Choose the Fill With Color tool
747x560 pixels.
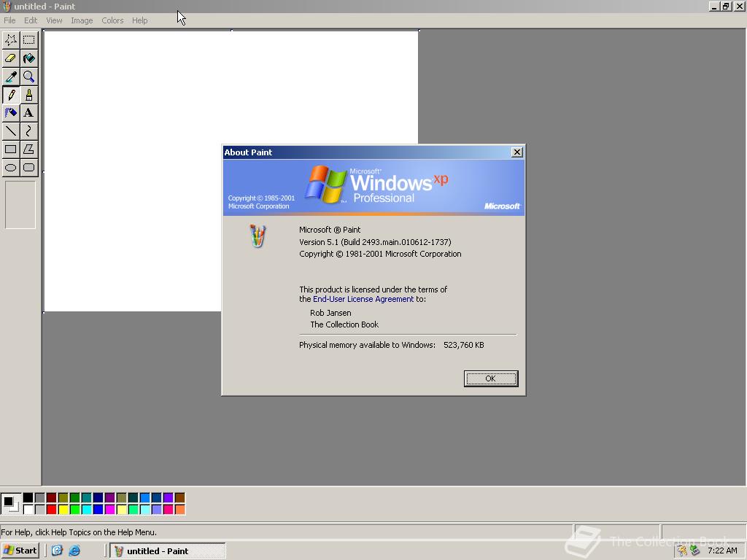pyautogui.click(x=28, y=58)
